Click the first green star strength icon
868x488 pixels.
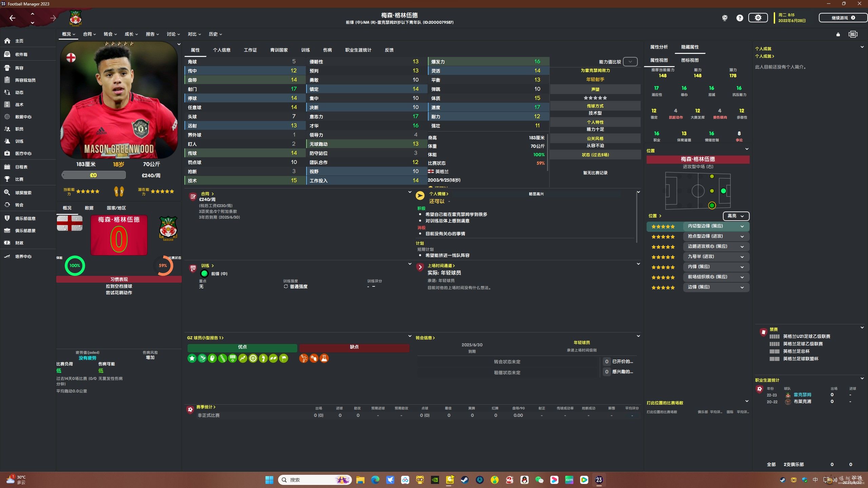pos(192,358)
